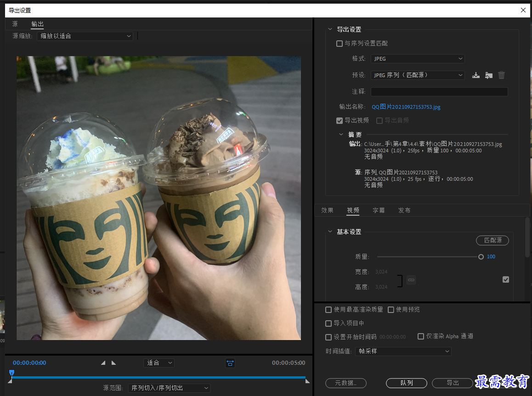
Task: Click the current timecode 00:00:00:00
Action: click(x=29, y=363)
